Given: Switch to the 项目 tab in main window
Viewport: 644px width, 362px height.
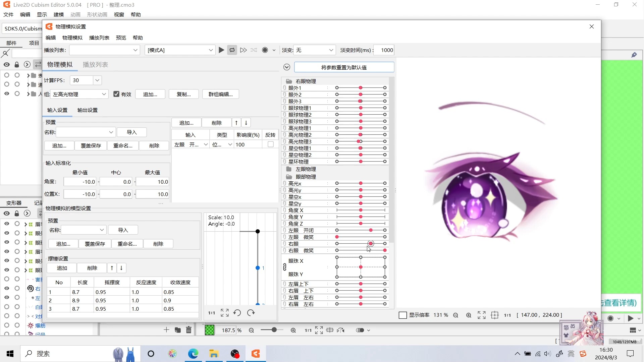Looking at the screenshot, I should [34, 43].
